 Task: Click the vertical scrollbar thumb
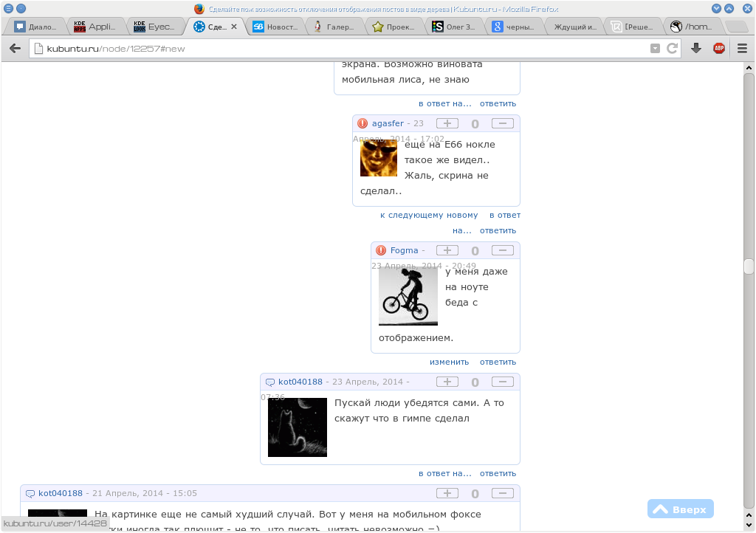[749, 266]
